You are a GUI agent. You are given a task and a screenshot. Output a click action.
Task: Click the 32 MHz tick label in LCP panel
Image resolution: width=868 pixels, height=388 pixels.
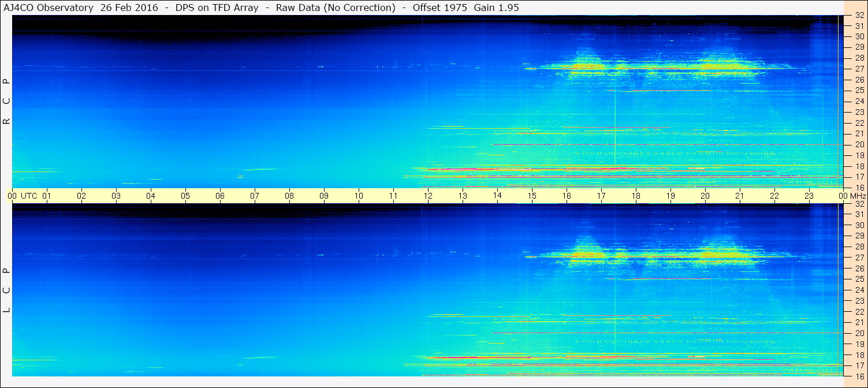coord(859,204)
